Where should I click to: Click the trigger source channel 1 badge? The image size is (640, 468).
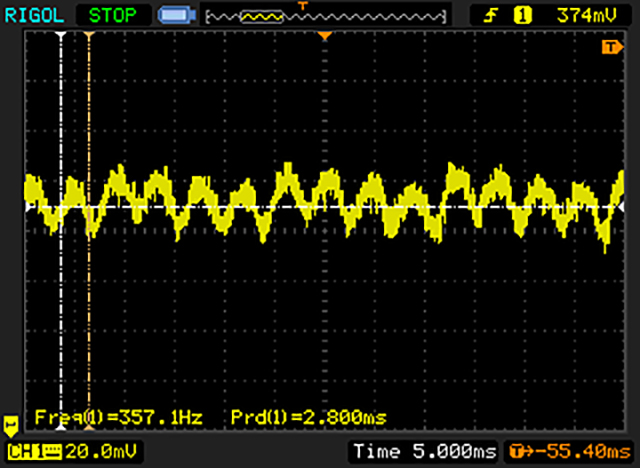[521, 15]
